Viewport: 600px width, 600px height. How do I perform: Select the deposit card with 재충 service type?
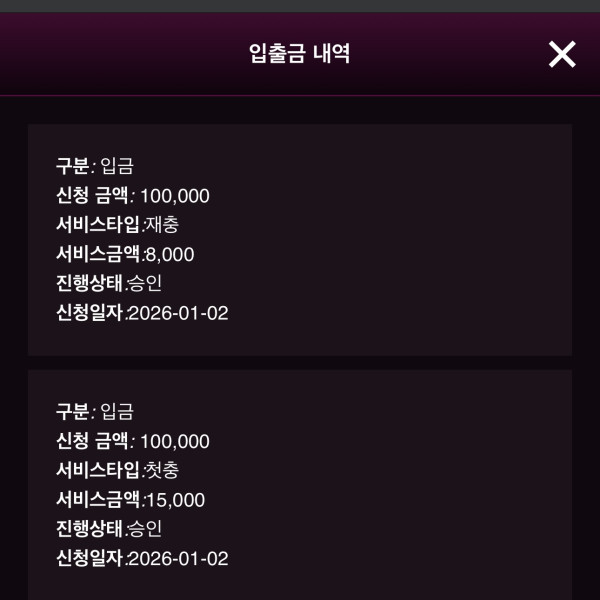400,240
